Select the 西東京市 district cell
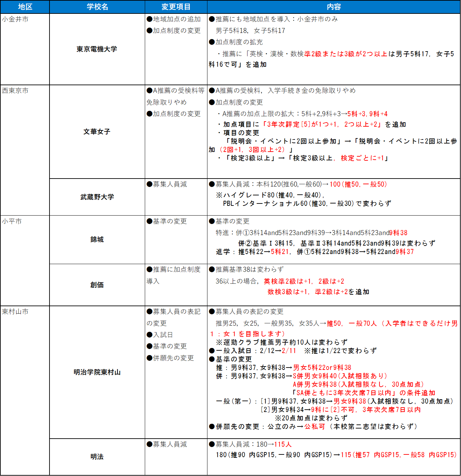 (25, 150)
